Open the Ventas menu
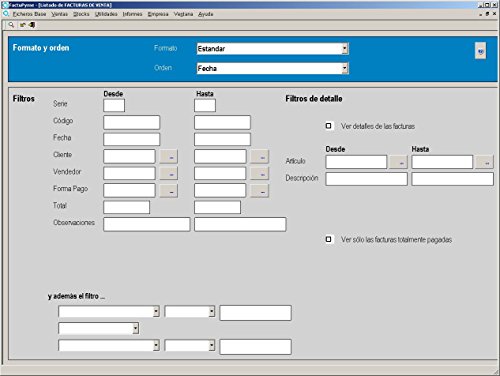Viewport: 500px width, 376px height. (x=59, y=14)
